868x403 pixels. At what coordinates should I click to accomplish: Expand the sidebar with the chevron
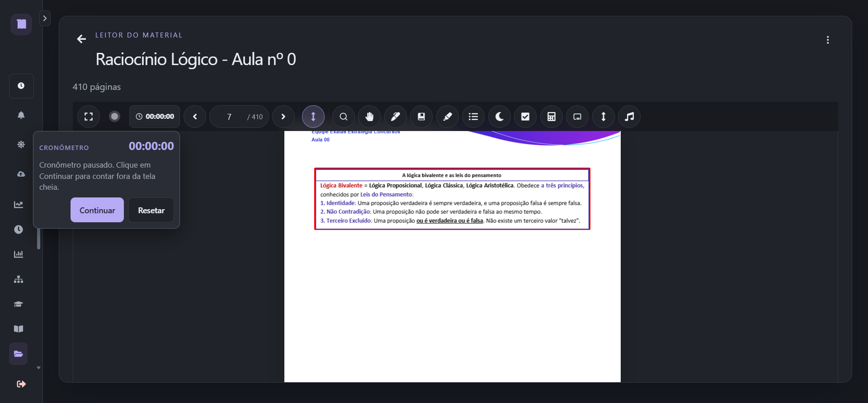(45, 19)
